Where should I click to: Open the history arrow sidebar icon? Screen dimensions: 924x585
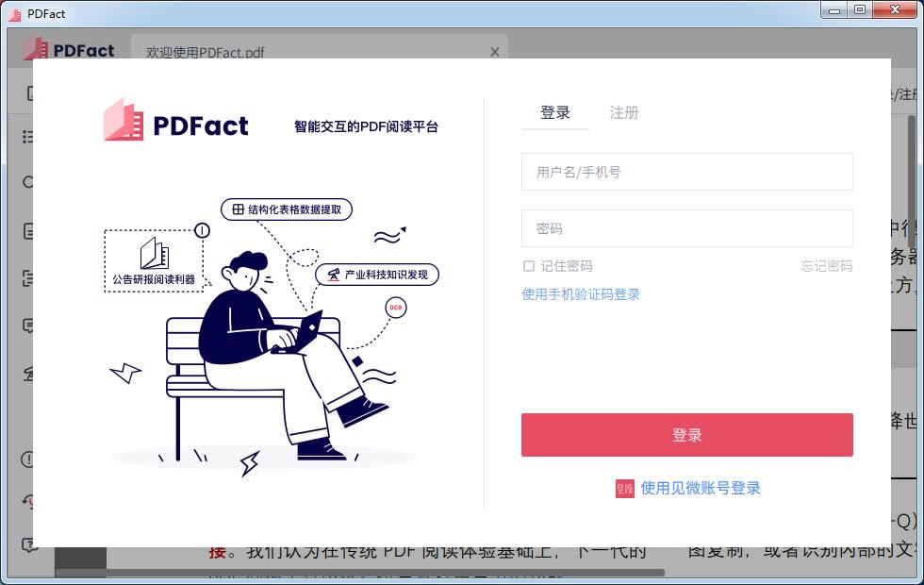coord(27,502)
